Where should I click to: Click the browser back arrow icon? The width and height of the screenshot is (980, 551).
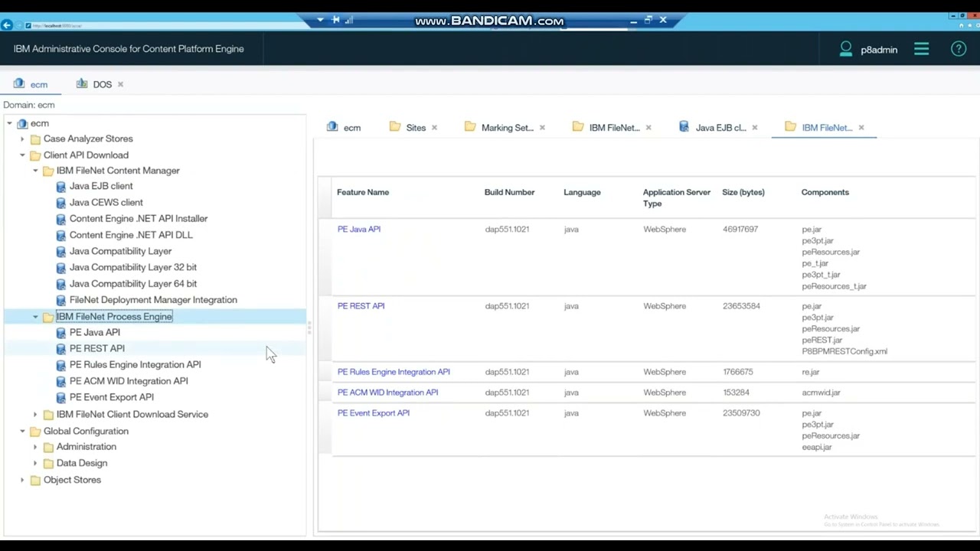pos(7,25)
